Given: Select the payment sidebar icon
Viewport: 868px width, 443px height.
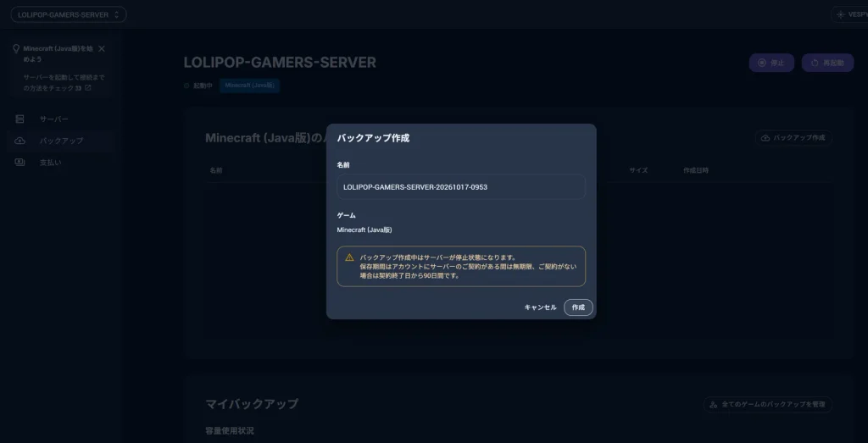Looking at the screenshot, I should (20, 162).
